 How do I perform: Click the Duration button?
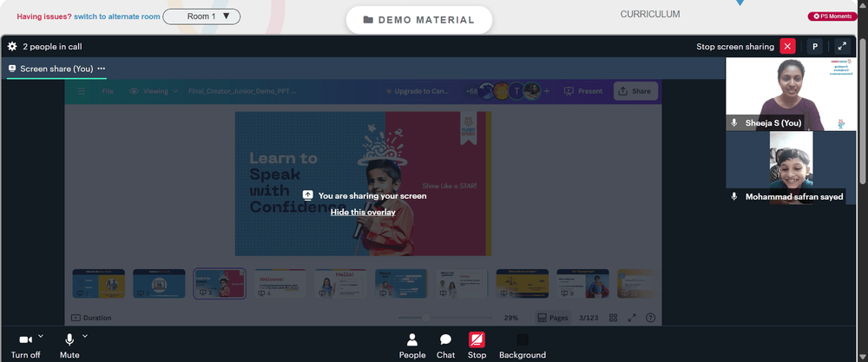click(91, 318)
